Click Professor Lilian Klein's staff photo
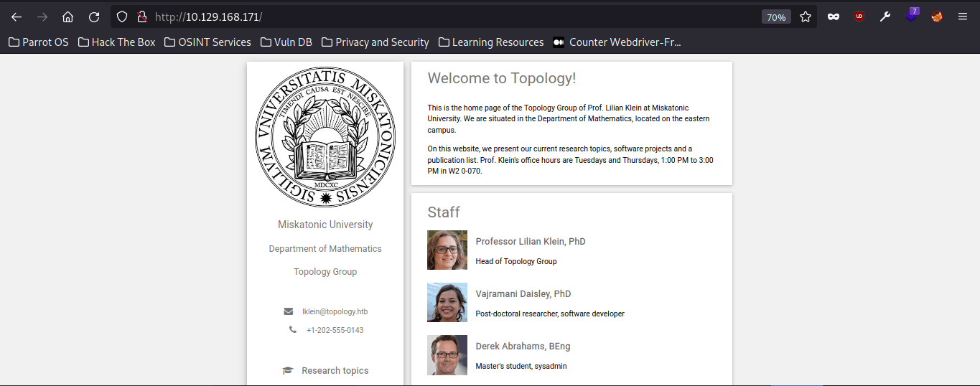980x386 pixels. pos(447,250)
